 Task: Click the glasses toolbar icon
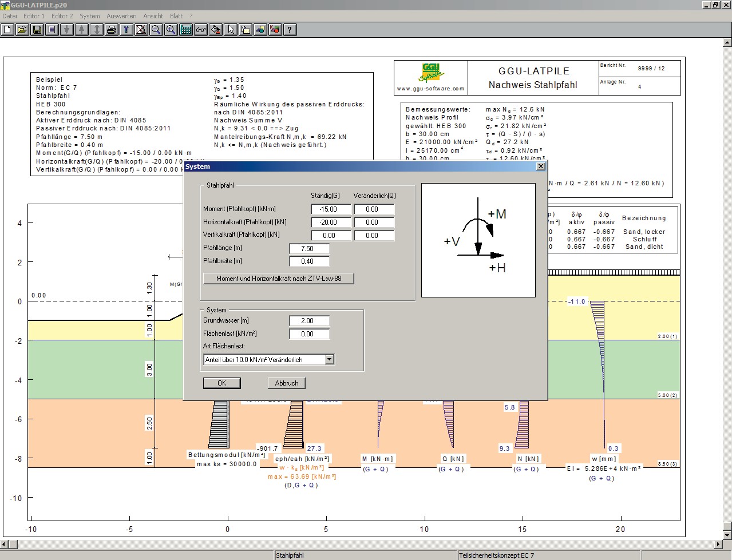201,30
